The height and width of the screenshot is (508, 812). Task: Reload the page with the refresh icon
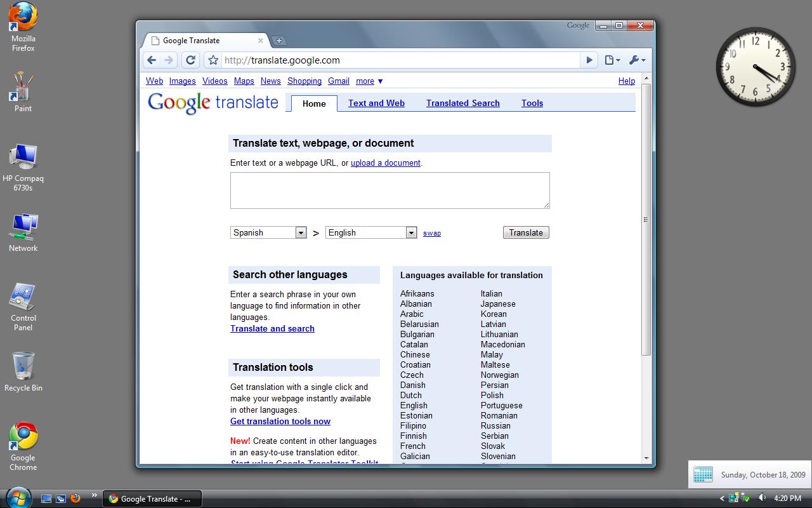[190, 60]
